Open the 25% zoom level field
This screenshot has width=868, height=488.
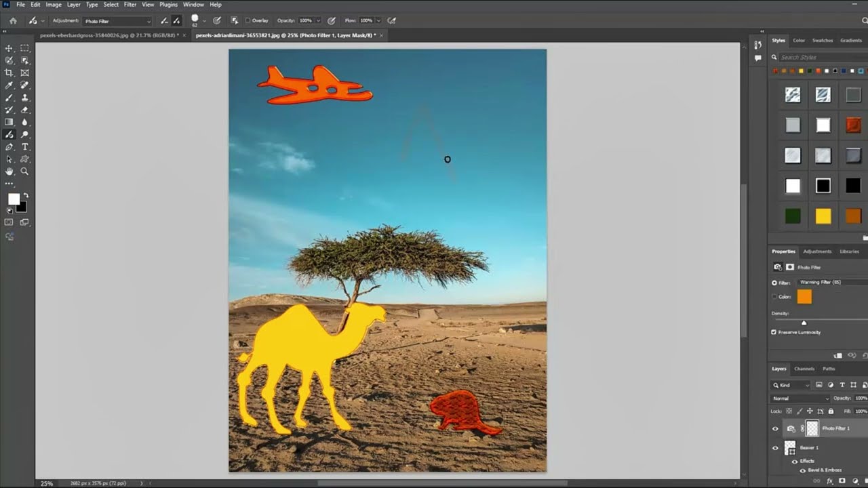[x=46, y=483]
